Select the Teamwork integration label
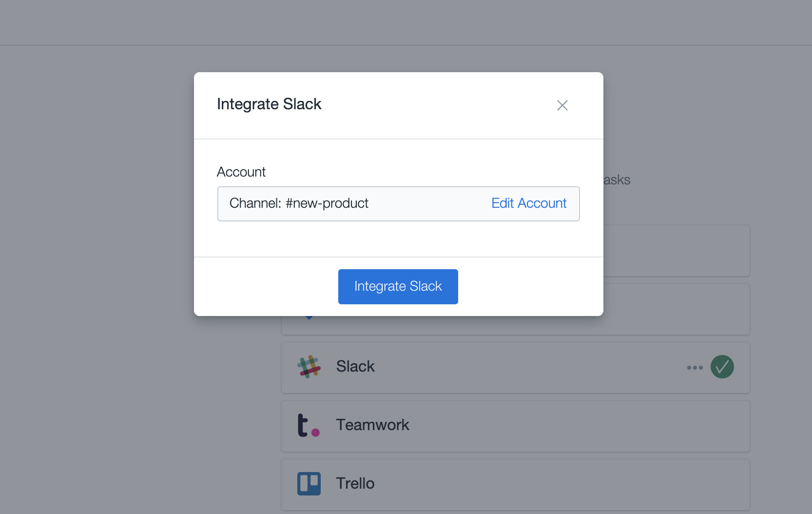Viewport: 812px width, 514px height. (372, 425)
